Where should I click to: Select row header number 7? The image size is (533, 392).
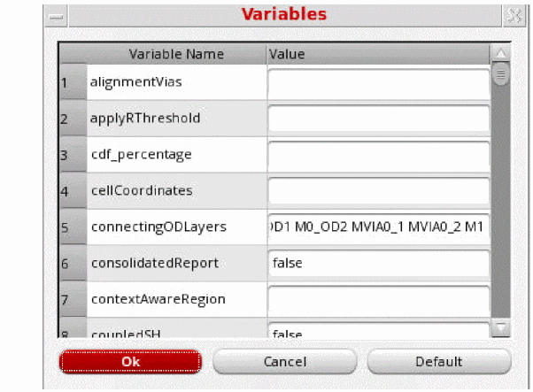(73, 299)
